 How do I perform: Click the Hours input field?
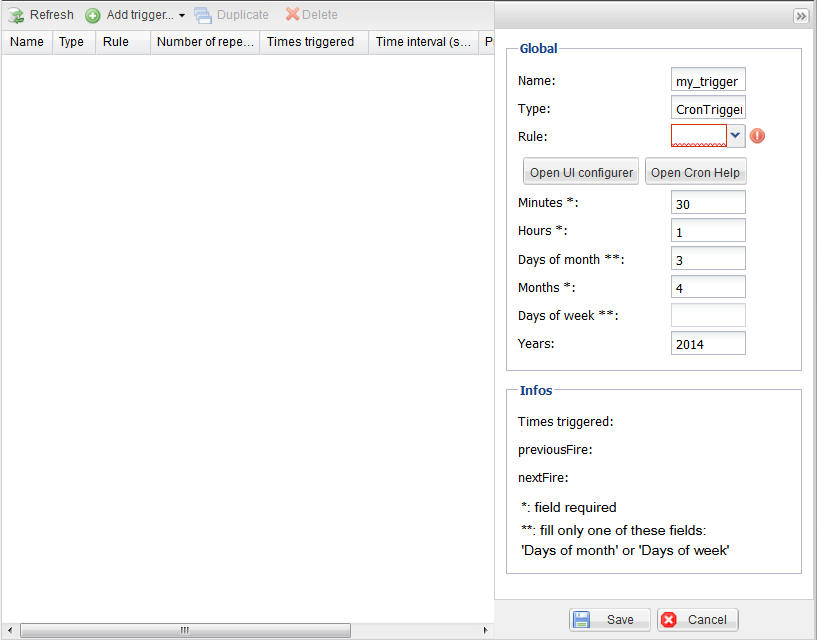(x=708, y=230)
